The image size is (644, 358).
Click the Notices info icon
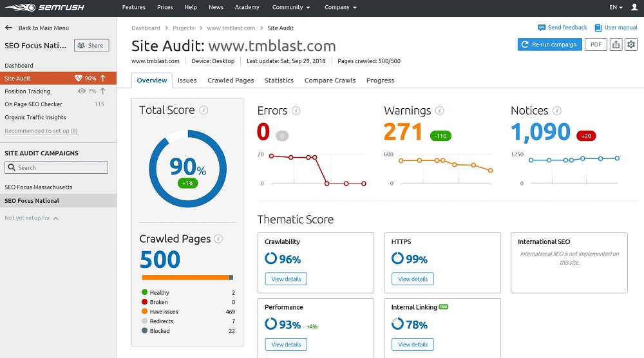click(x=557, y=111)
